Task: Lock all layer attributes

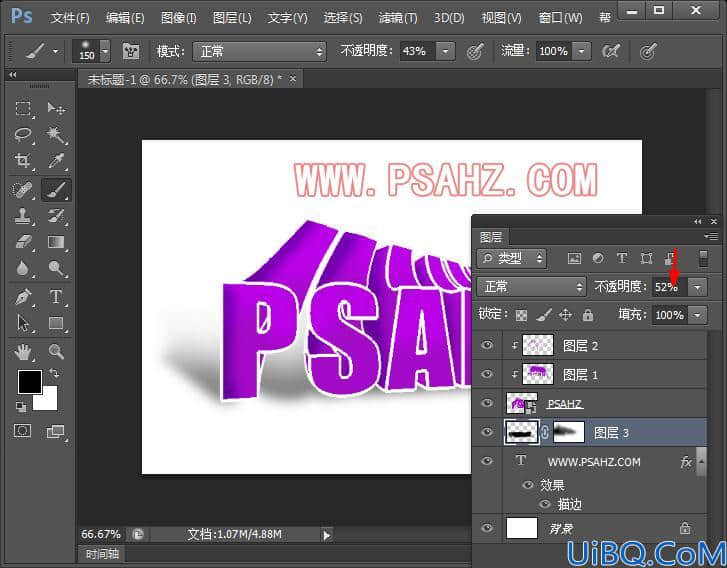Action: (588, 315)
